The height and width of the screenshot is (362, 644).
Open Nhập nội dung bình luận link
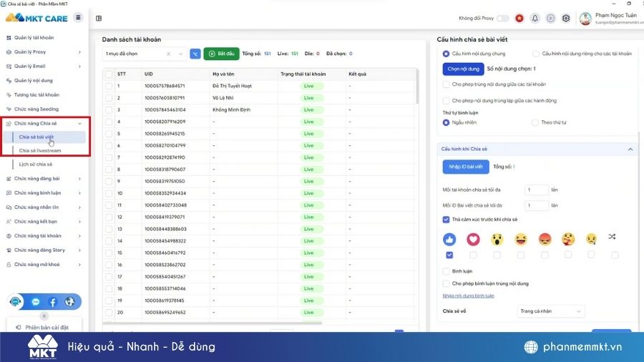pos(468,296)
